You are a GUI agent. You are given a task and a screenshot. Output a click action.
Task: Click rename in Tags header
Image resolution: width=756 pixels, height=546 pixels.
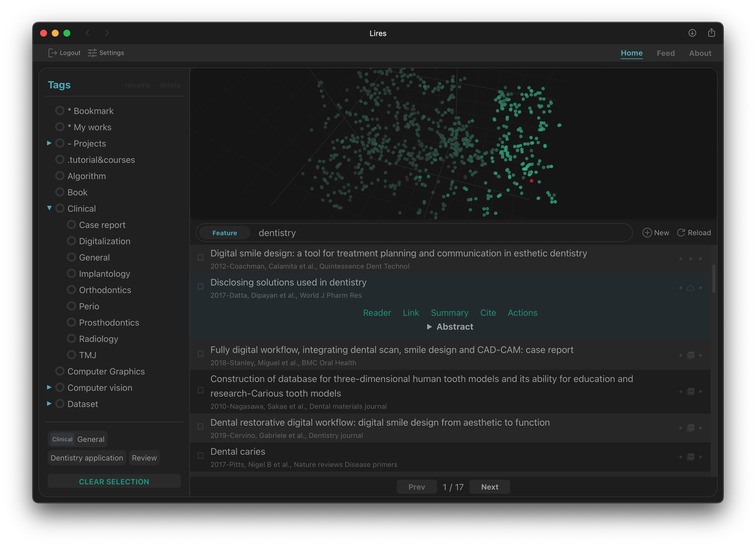point(138,85)
